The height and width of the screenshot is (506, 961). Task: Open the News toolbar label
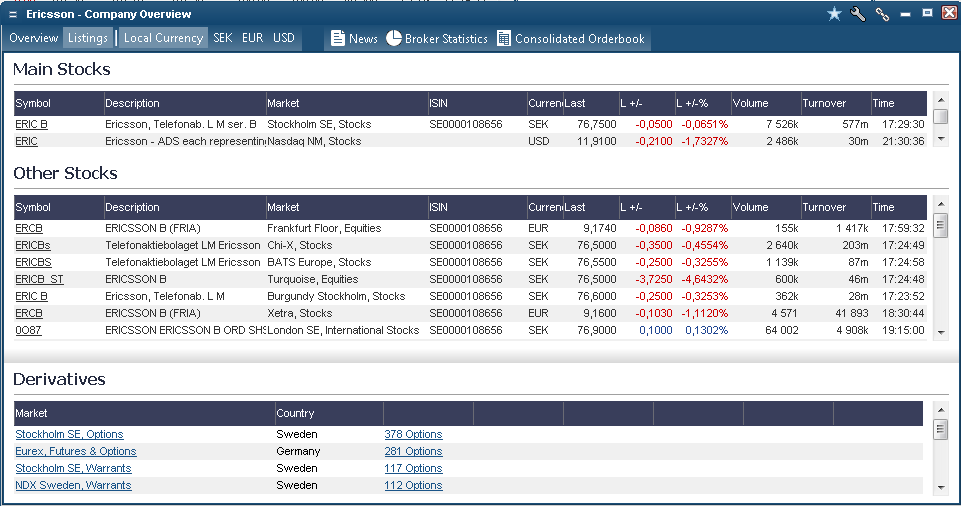363,39
